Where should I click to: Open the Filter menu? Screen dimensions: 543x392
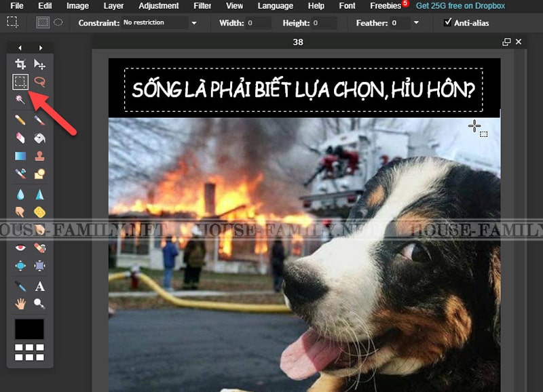click(202, 6)
